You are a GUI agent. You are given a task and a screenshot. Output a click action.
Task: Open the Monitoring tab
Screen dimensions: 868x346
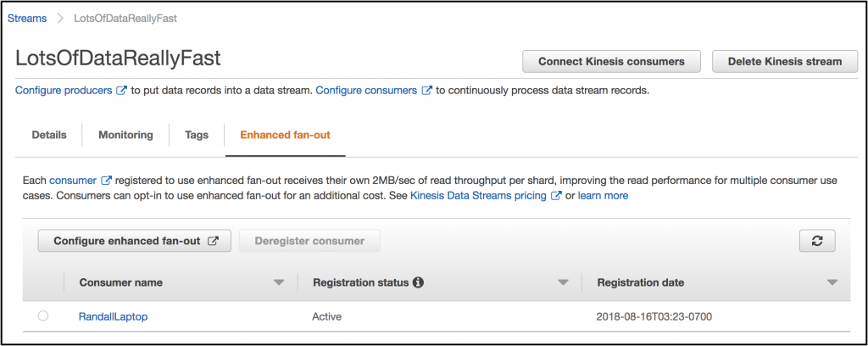(x=125, y=135)
